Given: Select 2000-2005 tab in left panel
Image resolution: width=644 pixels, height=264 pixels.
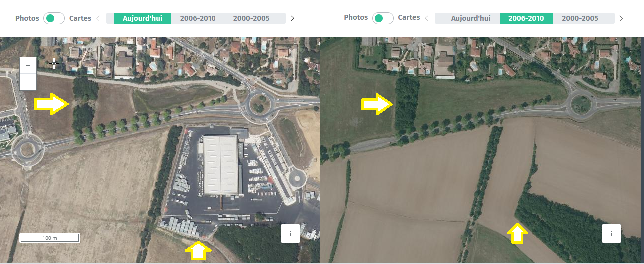Looking at the screenshot, I should (x=251, y=18).
